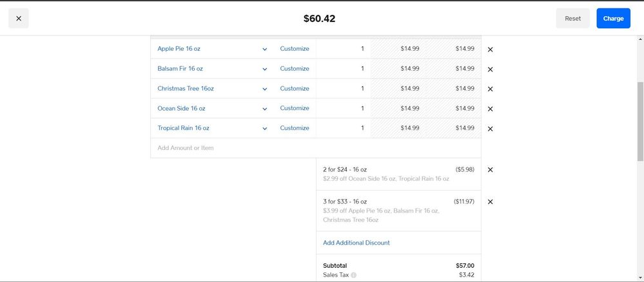Remove Ocean Side 16 oz from cart
644x282 pixels.
coord(490,109)
